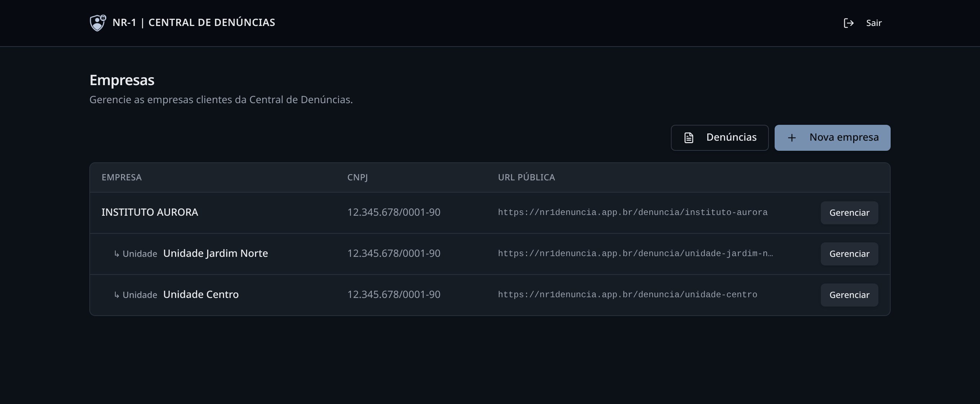Open Gerenciar for Unidade Jardim Norte

tap(849, 254)
